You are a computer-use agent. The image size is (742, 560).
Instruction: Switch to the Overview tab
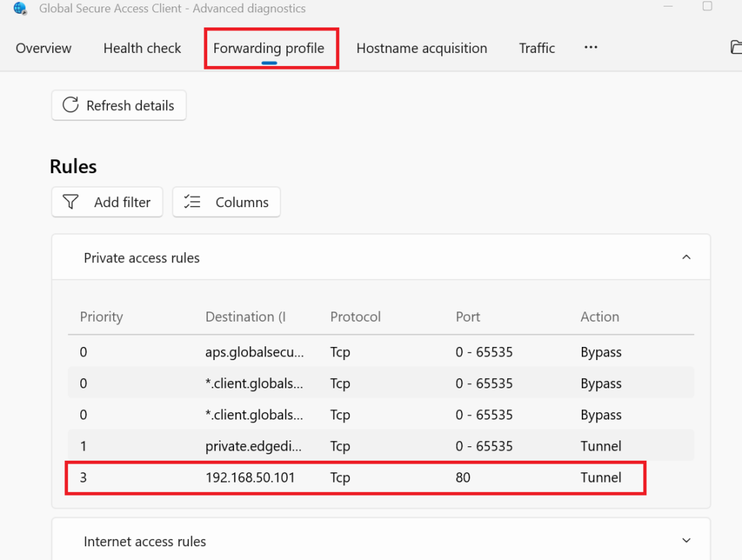pos(43,49)
